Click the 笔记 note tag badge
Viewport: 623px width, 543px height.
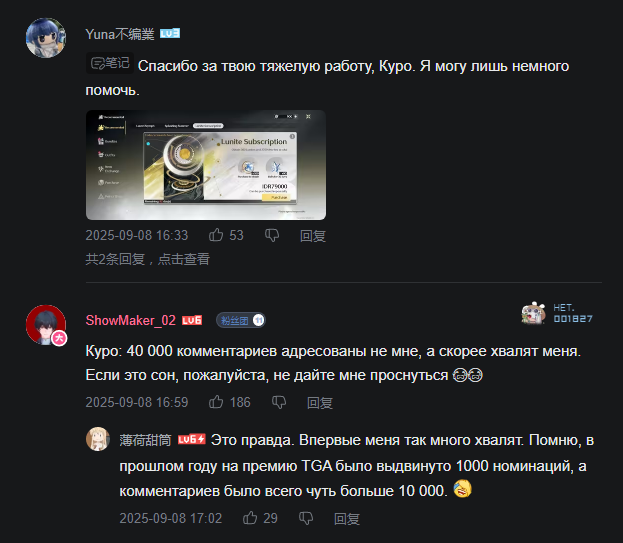click(110, 63)
